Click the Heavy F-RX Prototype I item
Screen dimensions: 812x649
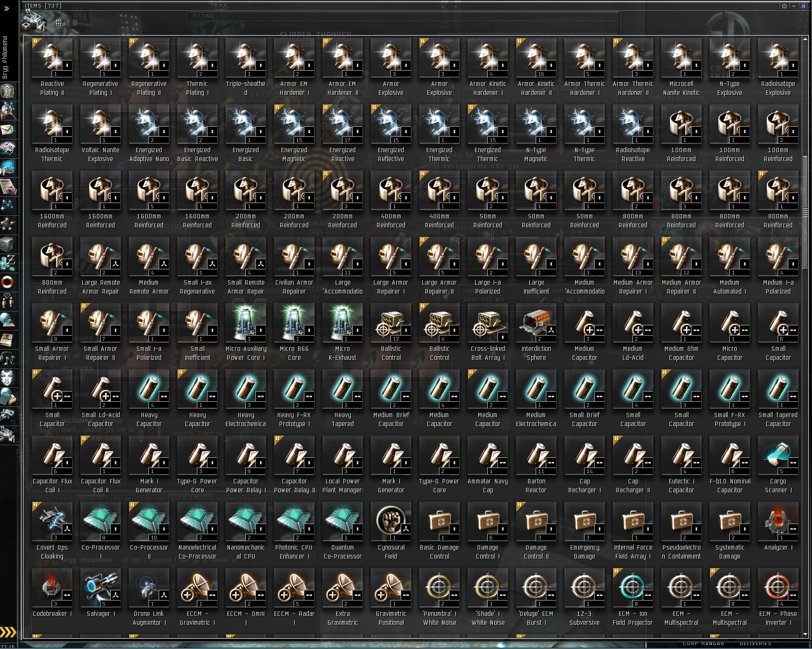pos(294,398)
